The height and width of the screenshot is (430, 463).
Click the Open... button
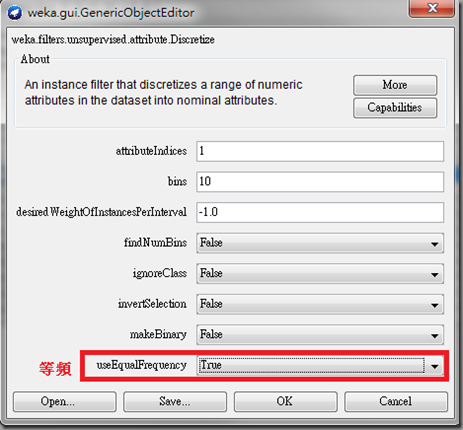pos(65,402)
